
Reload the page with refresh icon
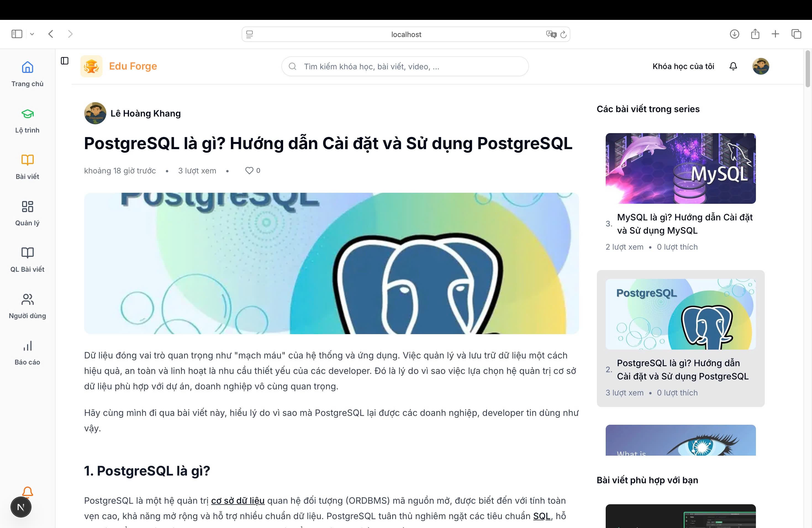(x=563, y=34)
